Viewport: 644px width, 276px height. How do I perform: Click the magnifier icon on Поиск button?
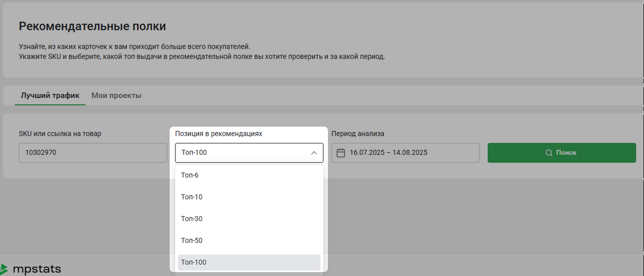point(549,153)
